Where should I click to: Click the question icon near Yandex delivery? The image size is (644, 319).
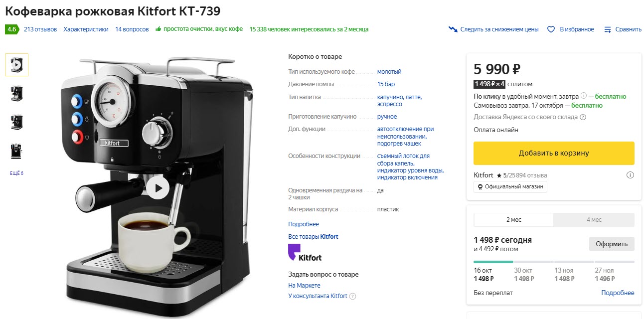(583, 117)
